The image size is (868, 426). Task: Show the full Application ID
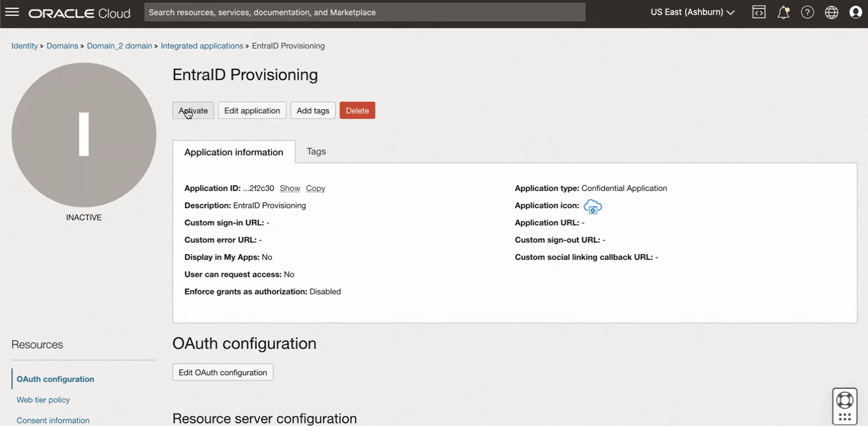click(x=290, y=188)
